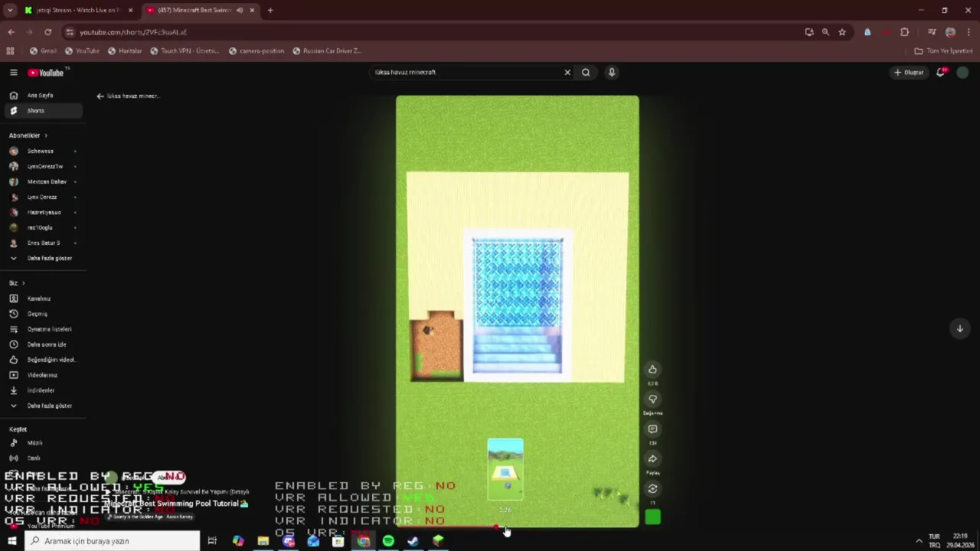Click the YouTube logo
Viewport: 980px width, 551px height.
point(46,73)
